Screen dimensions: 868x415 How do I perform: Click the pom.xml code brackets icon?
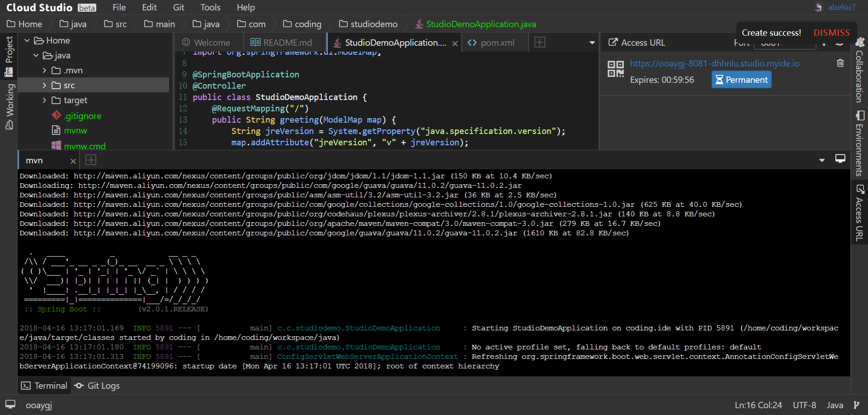[472, 43]
